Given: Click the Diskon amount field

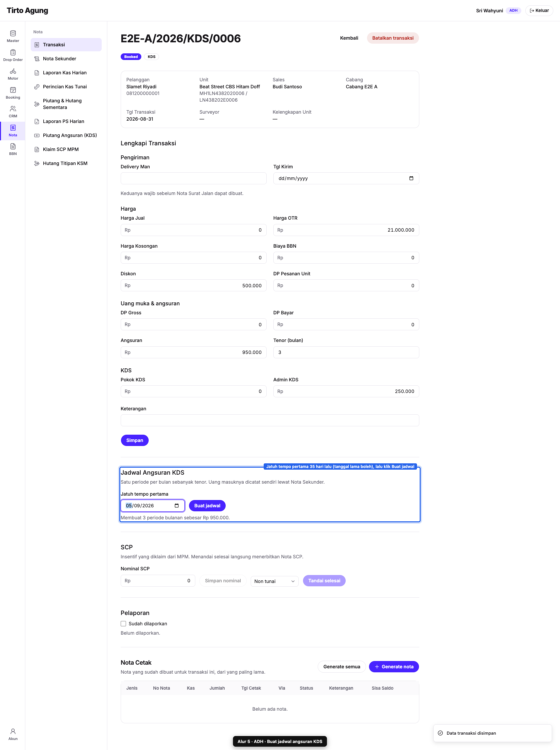Looking at the screenshot, I should [194, 285].
